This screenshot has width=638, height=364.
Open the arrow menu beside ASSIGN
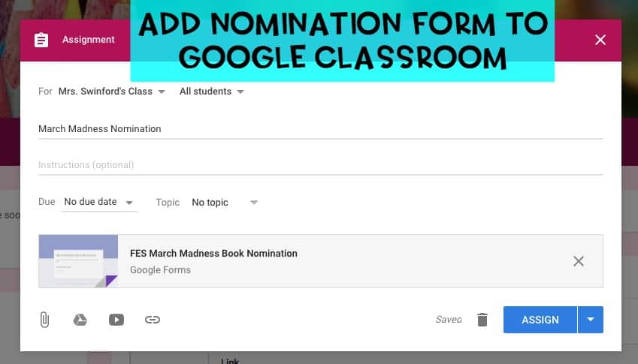[591, 320]
